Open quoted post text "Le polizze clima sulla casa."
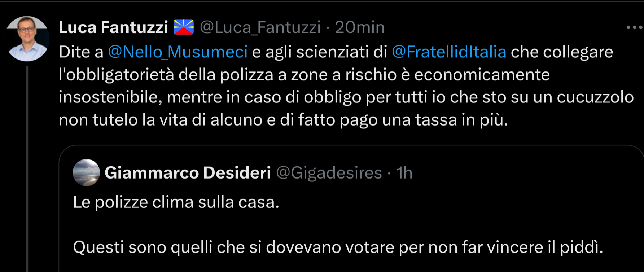This screenshot has width=644, height=272. click(176, 202)
